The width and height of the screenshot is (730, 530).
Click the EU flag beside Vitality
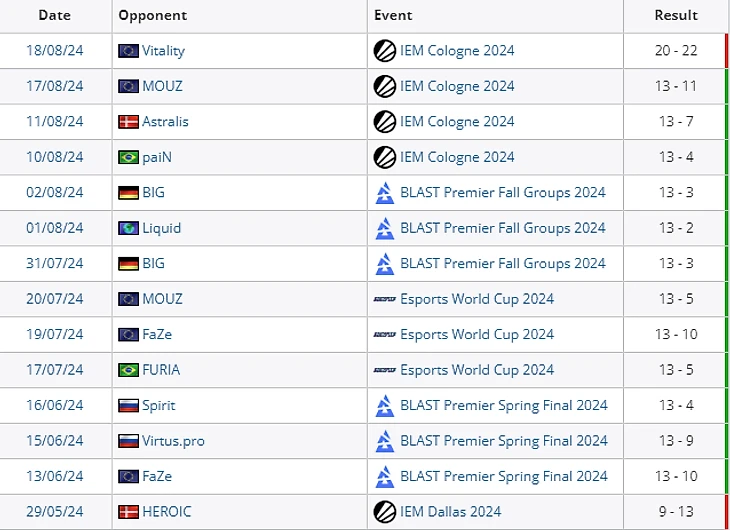pyautogui.click(x=128, y=50)
